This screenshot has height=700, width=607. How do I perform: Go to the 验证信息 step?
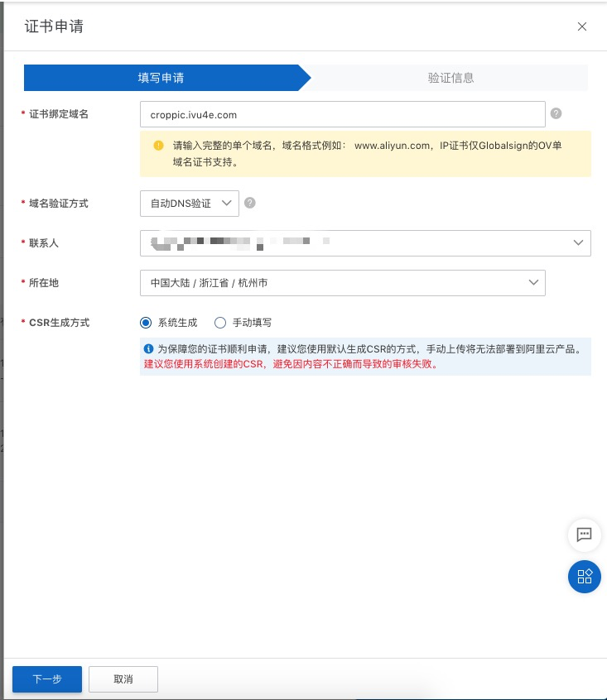pos(450,78)
